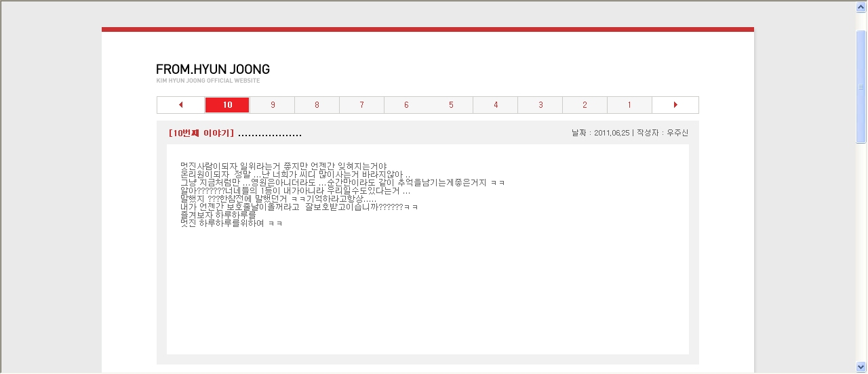Click the first line starting 멋진사람이되자

(x=283, y=166)
